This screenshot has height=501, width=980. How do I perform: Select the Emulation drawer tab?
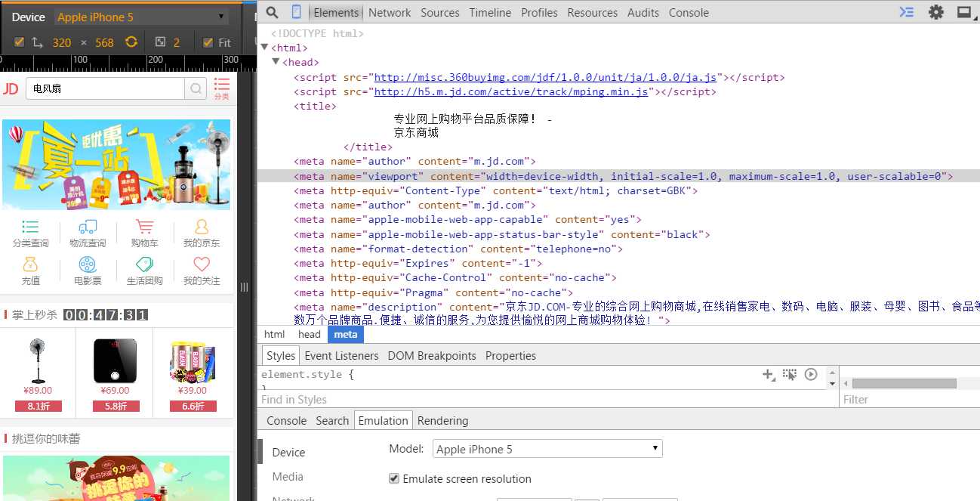[x=383, y=420]
